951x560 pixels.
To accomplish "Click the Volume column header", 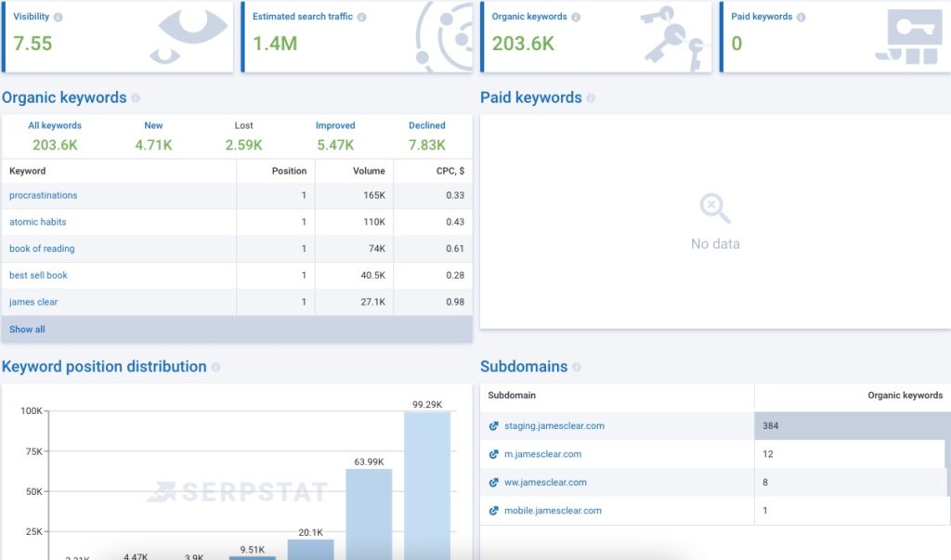I will 369,171.
